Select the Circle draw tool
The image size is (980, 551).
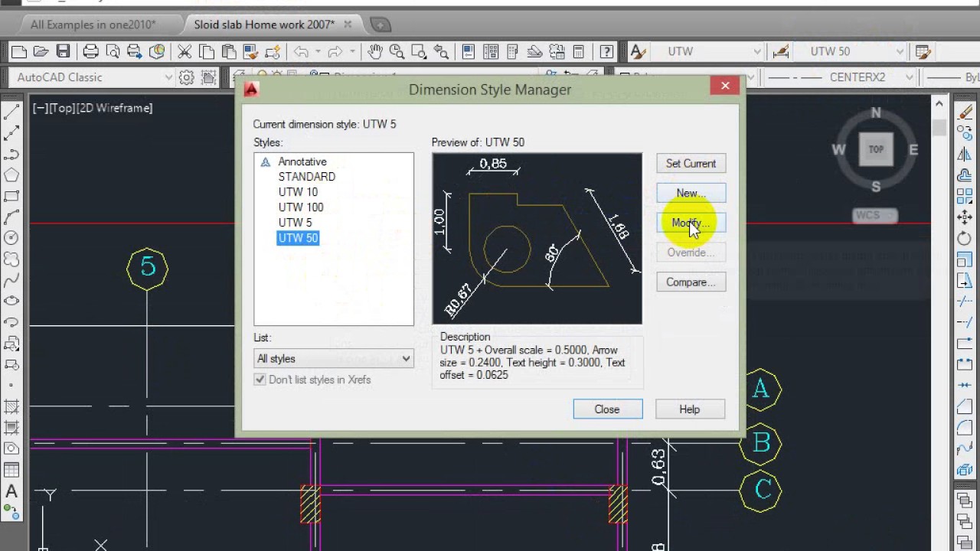[x=11, y=239]
